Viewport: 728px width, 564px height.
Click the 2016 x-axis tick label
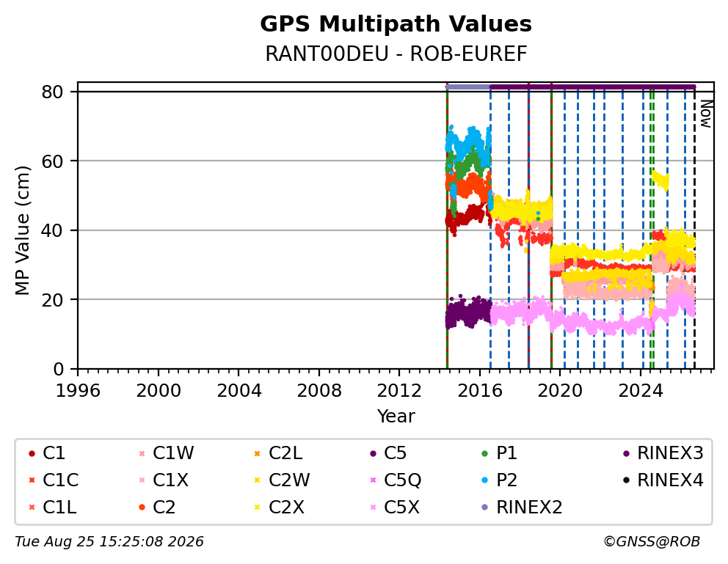tap(480, 391)
